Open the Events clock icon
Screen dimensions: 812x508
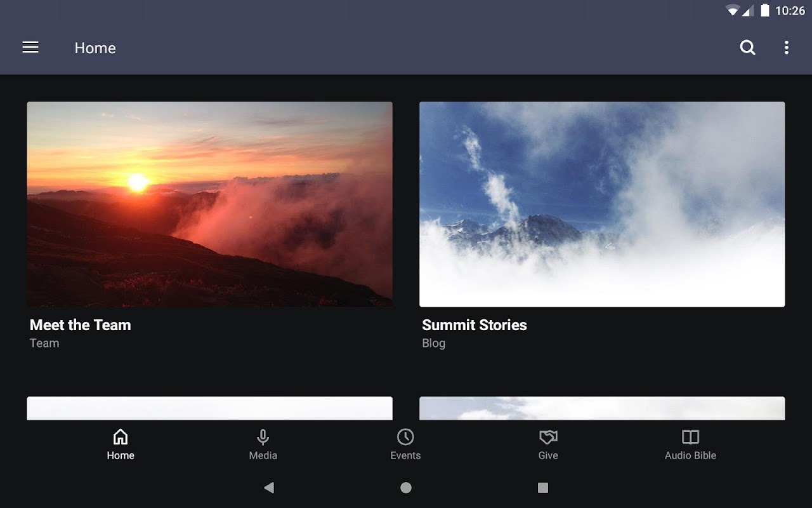(x=405, y=437)
